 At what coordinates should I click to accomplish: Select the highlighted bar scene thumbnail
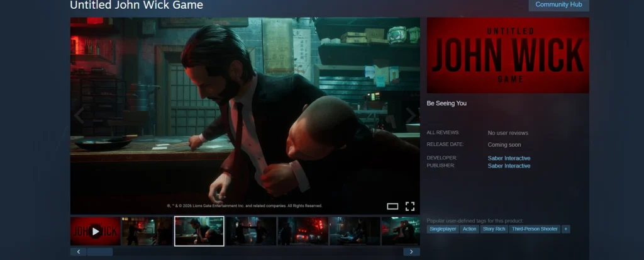pos(199,231)
